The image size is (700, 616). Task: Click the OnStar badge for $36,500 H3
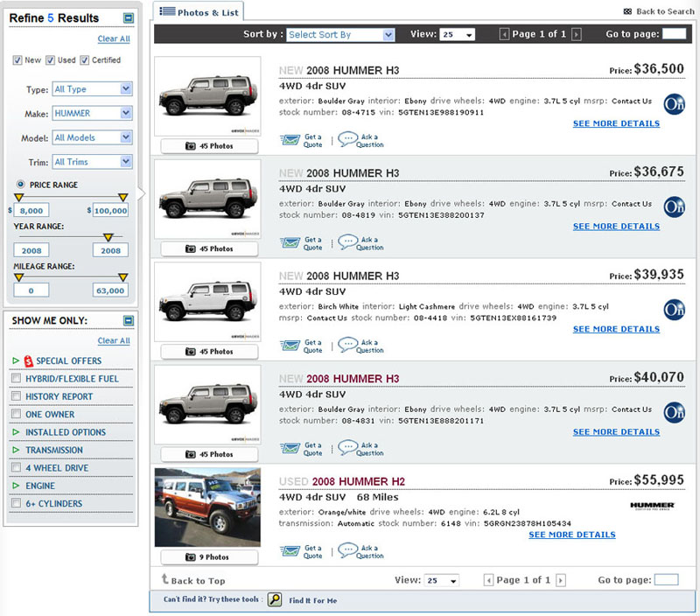(x=674, y=104)
